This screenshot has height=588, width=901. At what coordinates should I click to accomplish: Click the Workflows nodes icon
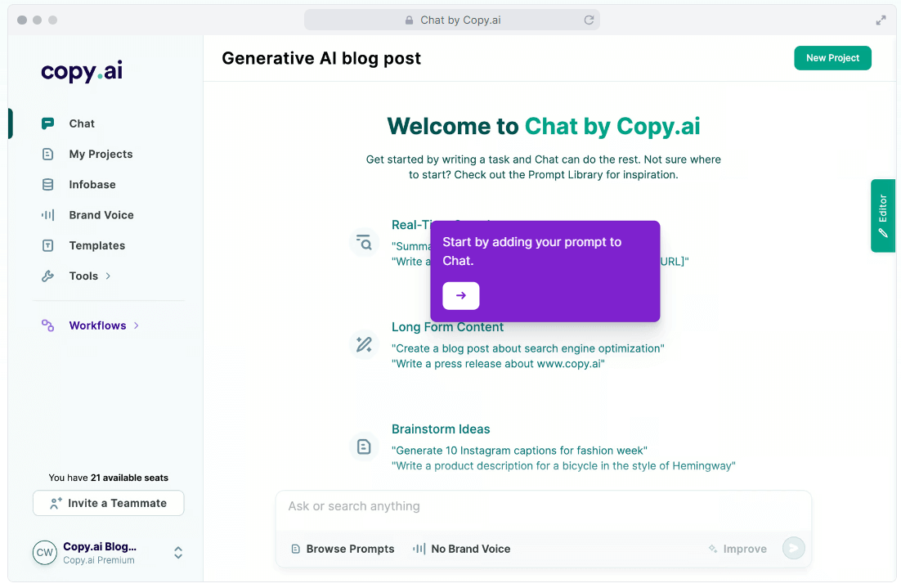(x=48, y=325)
